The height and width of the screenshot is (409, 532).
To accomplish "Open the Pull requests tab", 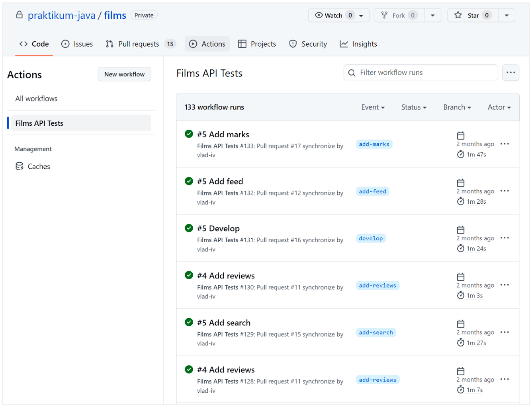I will [141, 44].
